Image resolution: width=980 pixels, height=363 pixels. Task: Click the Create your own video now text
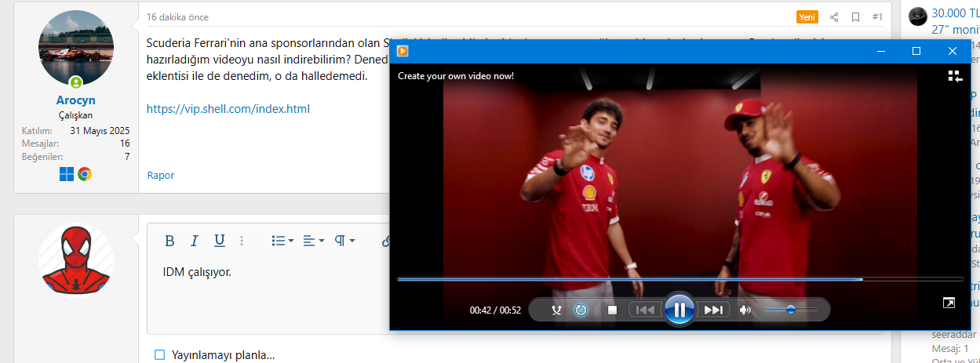tap(456, 76)
